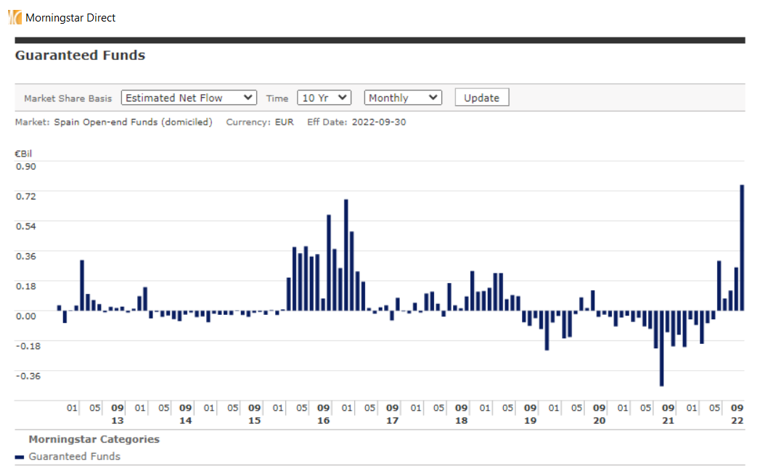Select the 09 22 x-axis label
The width and height of the screenshot is (763, 476).
(736, 414)
